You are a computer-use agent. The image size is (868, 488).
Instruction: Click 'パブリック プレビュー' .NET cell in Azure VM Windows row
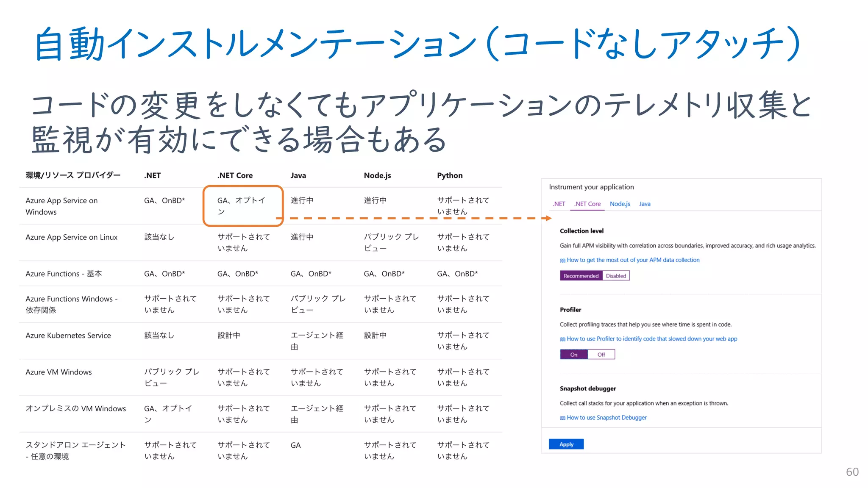coord(172,377)
